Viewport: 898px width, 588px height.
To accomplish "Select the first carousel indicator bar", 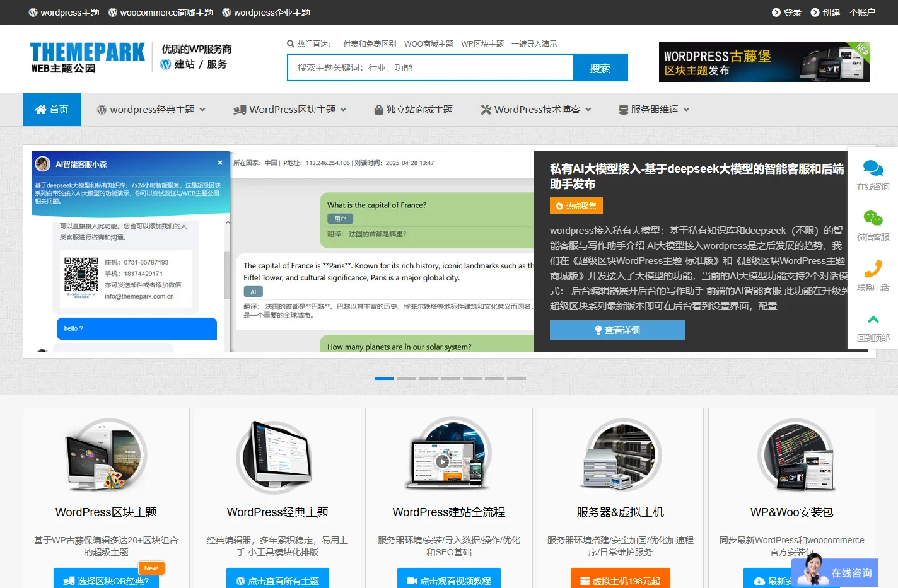I will [384, 379].
